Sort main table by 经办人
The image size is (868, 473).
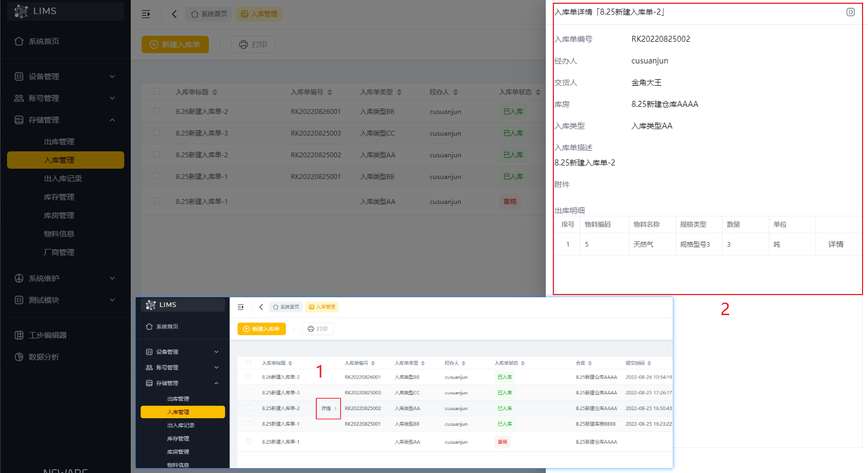(x=456, y=92)
